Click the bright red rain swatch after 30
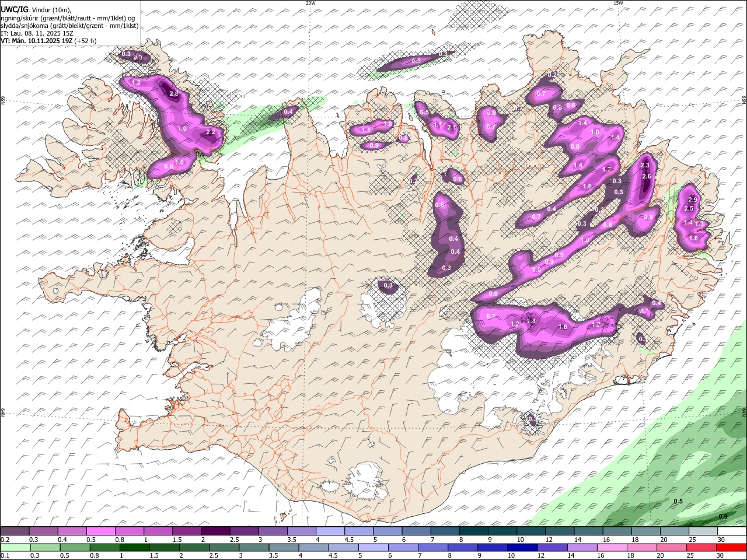 [x=731, y=547]
